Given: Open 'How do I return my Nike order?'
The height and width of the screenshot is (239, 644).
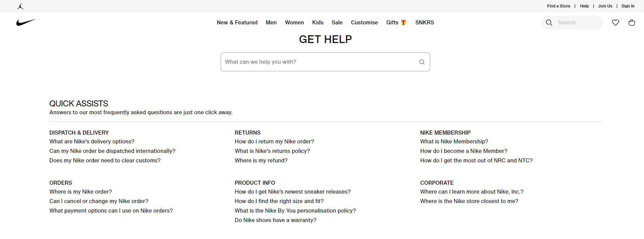Looking at the screenshot, I should pyautogui.click(x=275, y=141).
